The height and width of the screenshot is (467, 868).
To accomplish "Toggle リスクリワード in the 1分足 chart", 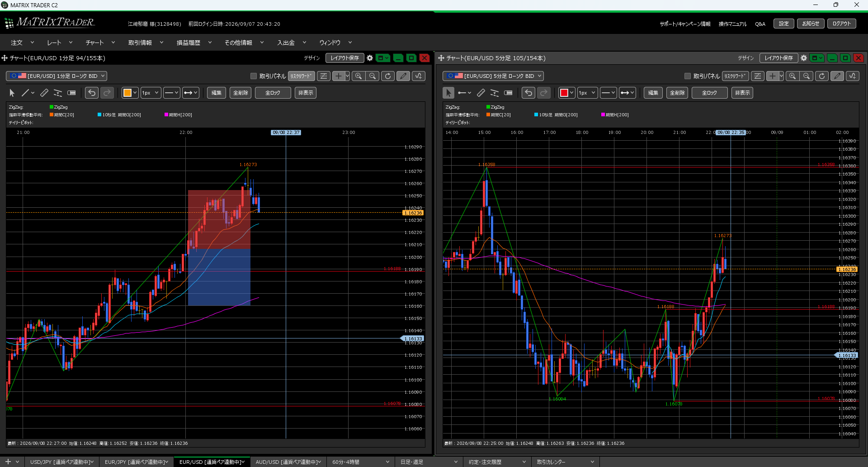I will click(x=302, y=76).
